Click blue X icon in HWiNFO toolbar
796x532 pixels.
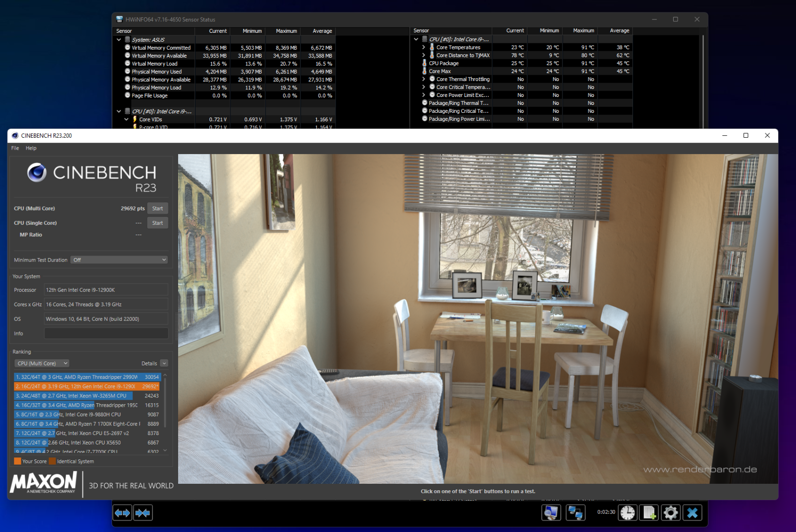click(x=693, y=513)
